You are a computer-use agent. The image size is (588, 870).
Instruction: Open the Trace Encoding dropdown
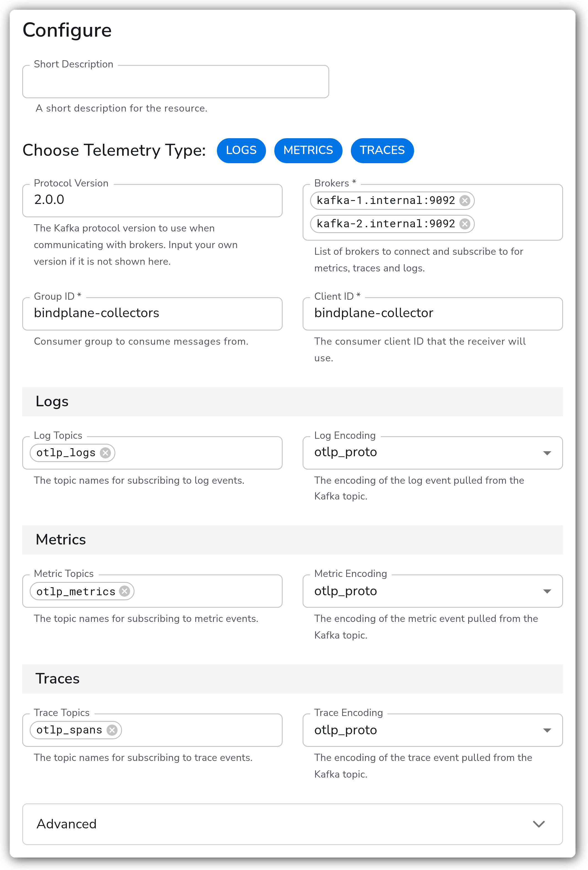pos(433,730)
